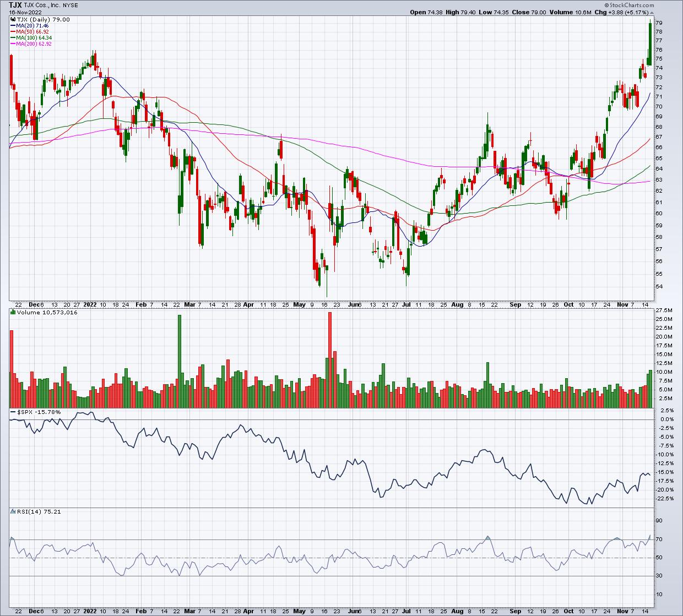
Task: Click the "Low 74.35" value in header
Action: pos(494,12)
